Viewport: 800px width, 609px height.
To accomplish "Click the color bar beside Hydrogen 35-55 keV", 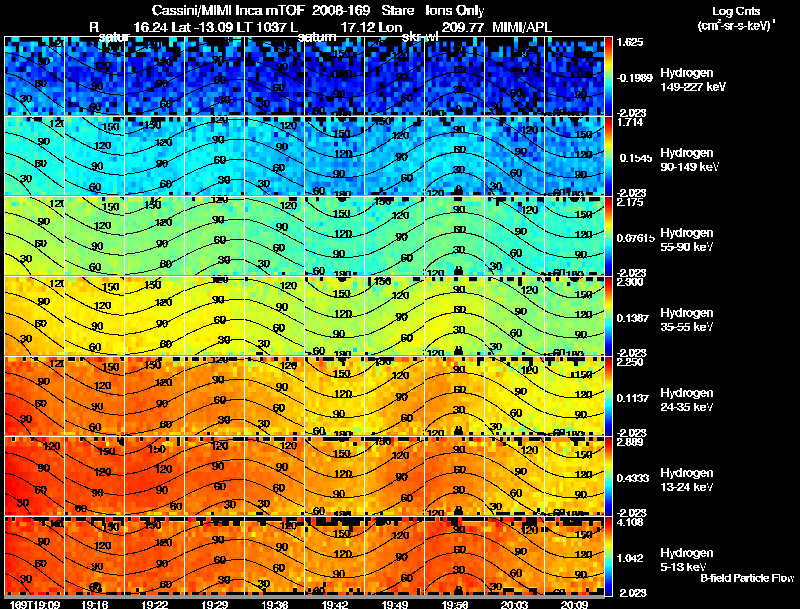I will 608,316.
